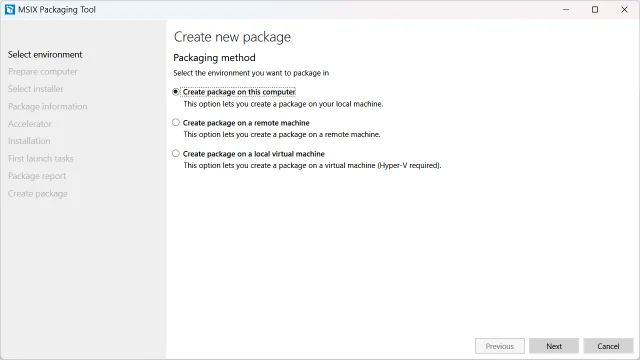Go to Prepare computer step

[x=42, y=72]
